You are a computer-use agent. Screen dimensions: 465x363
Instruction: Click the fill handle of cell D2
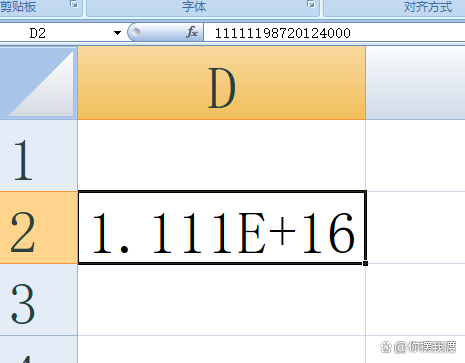point(365,263)
